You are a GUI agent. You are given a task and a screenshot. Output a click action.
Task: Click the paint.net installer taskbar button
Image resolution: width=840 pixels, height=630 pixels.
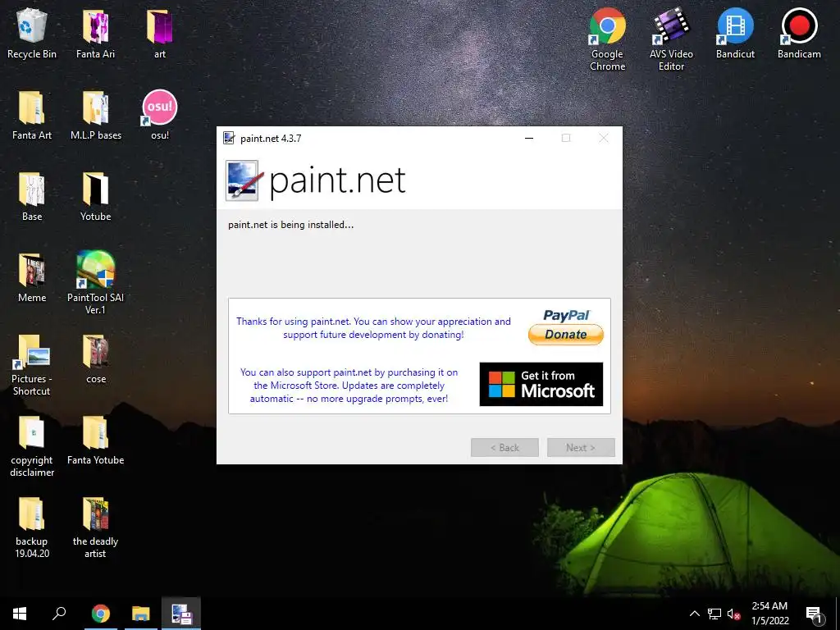click(181, 614)
